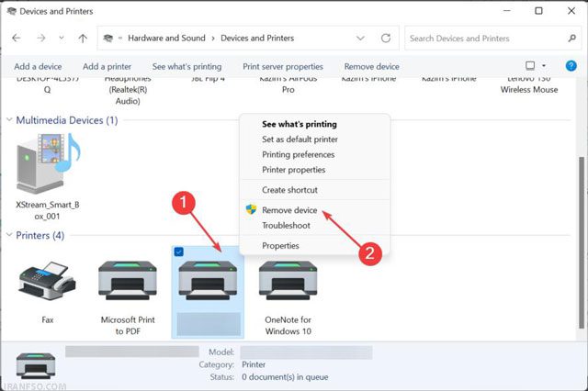Viewport: 588px width, 391px height.
Task: Open the view options dropdown arrow
Action: [544, 66]
